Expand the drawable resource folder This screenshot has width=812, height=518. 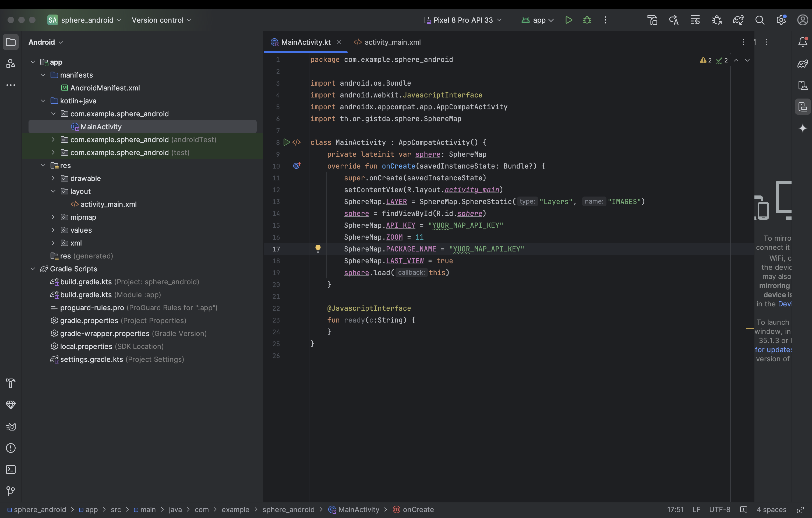click(x=54, y=178)
